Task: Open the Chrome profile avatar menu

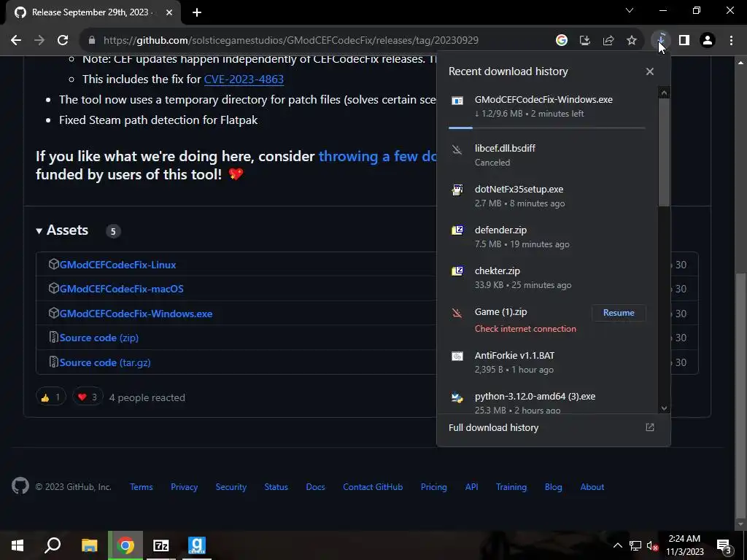Action: pyautogui.click(x=708, y=41)
